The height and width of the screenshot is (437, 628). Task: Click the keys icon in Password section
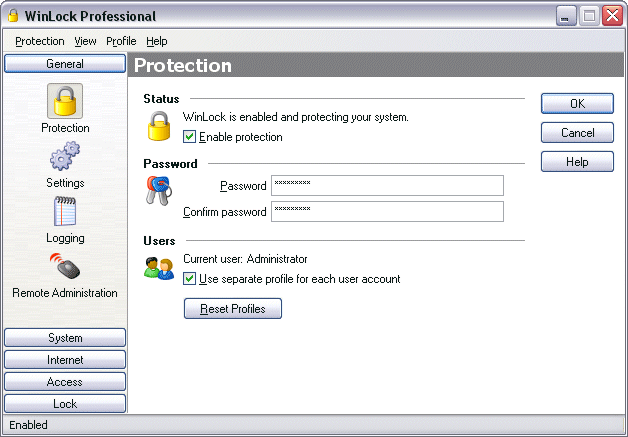point(159,191)
